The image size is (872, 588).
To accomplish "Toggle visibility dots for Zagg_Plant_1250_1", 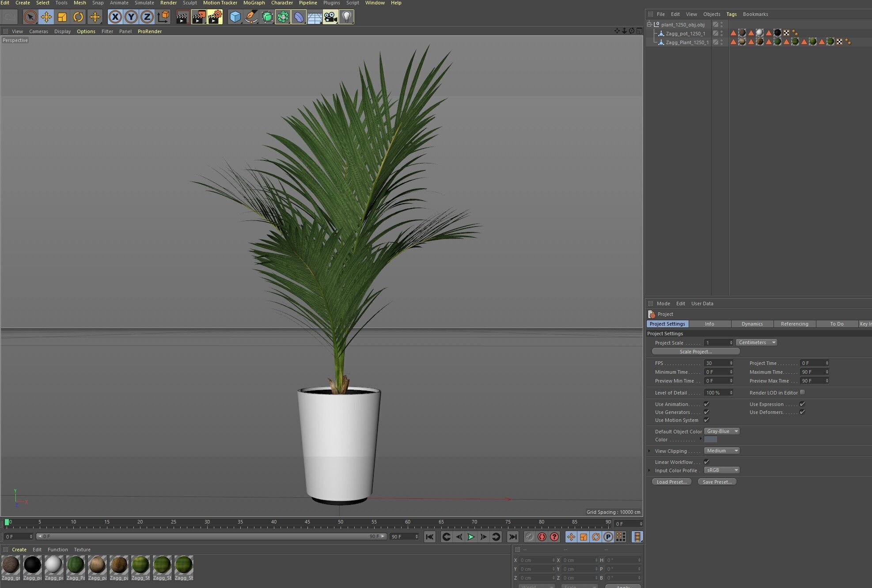I will pos(722,42).
